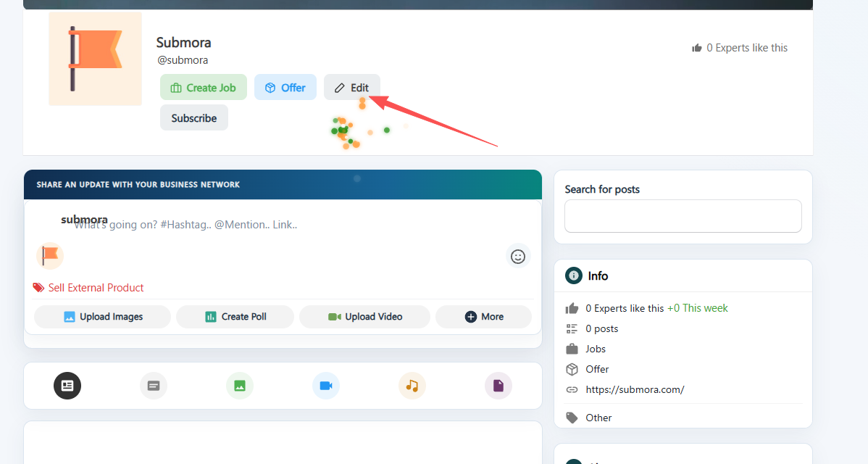Click the Create Job button

[204, 88]
